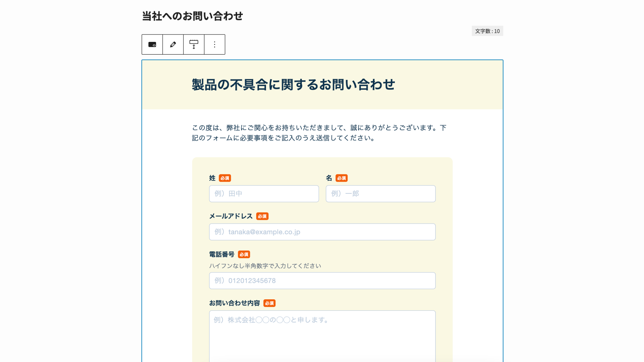Click the メールアドレス field label
Viewport: 644px width, 362px height.
pos(231,217)
